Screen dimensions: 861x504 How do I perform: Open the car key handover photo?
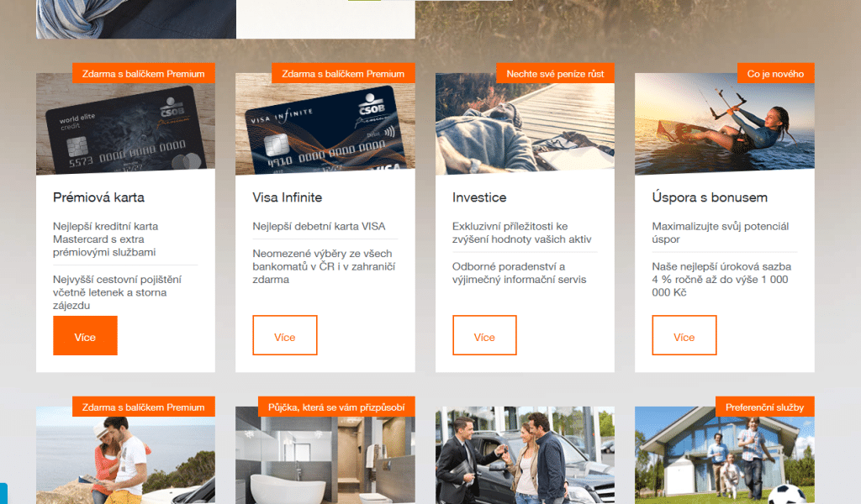click(525, 455)
